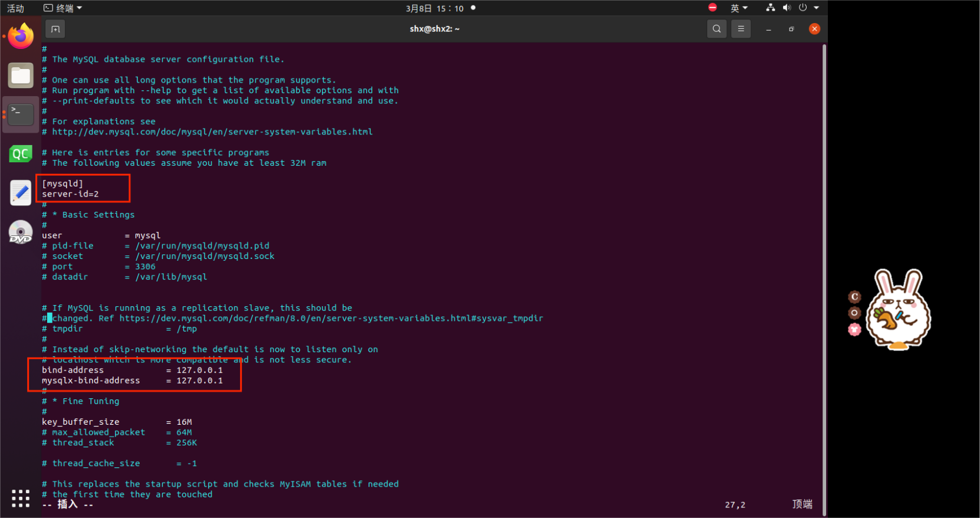Image resolution: width=980 pixels, height=518 pixels.
Task: Click the DVD disc icon in dock
Action: (21, 232)
